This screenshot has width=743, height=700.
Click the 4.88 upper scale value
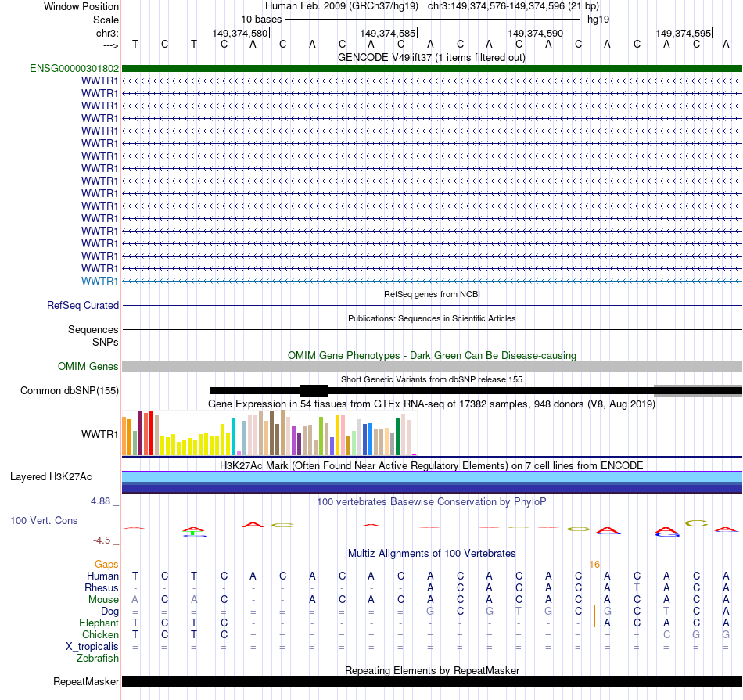[100, 501]
